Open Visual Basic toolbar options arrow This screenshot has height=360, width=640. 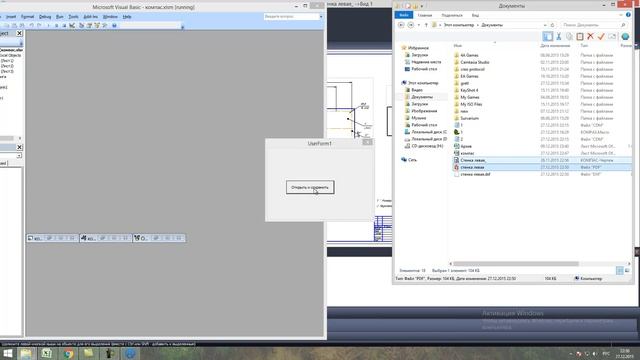click(182, 27)
